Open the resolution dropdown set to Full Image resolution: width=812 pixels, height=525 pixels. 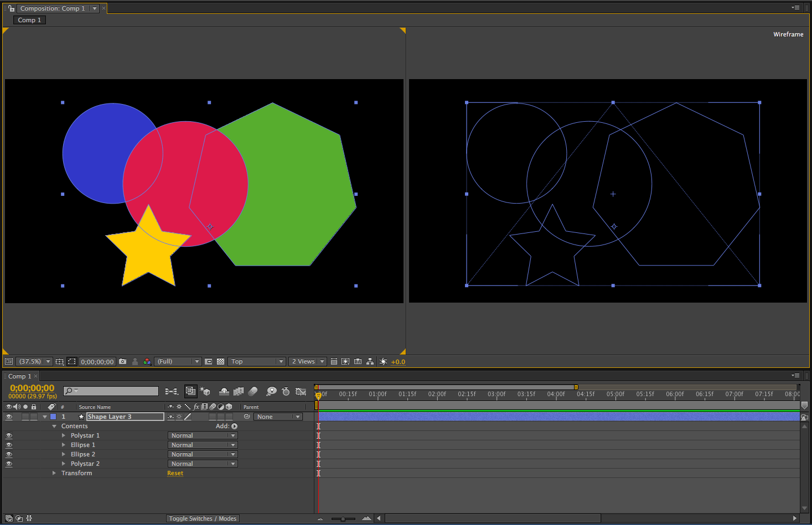pyautogui.click(x=177, y=361)
